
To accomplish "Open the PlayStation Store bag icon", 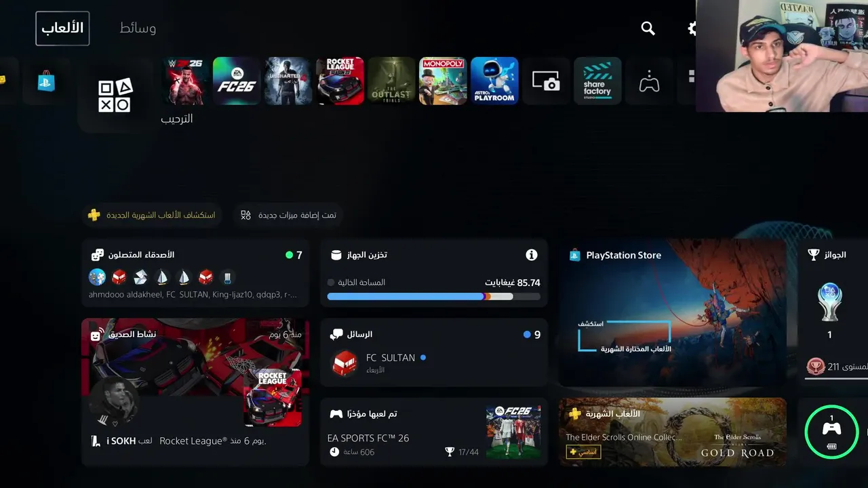I will tap(47, 81).
